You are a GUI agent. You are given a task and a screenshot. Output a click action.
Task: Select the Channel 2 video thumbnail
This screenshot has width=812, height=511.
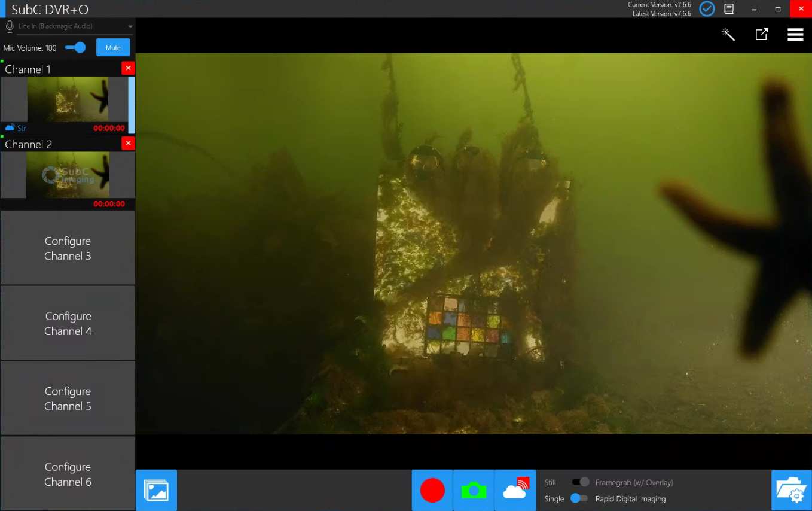coord(68,175)
